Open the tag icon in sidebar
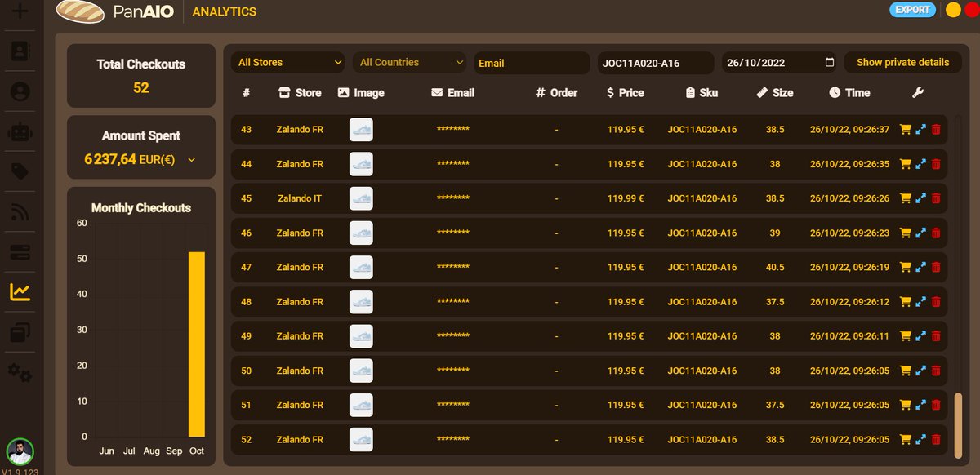This screenshot has height=475, width=980. tap(20, 171)
